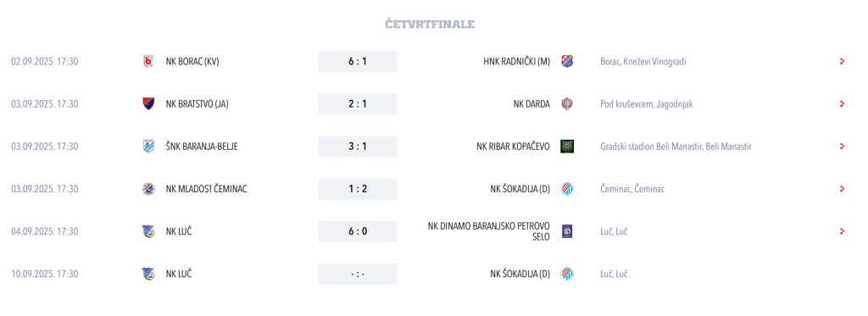Expand details arrow for Borac vs Radnički match
This screenshot has width=868, height=316.
coord(842,62)
